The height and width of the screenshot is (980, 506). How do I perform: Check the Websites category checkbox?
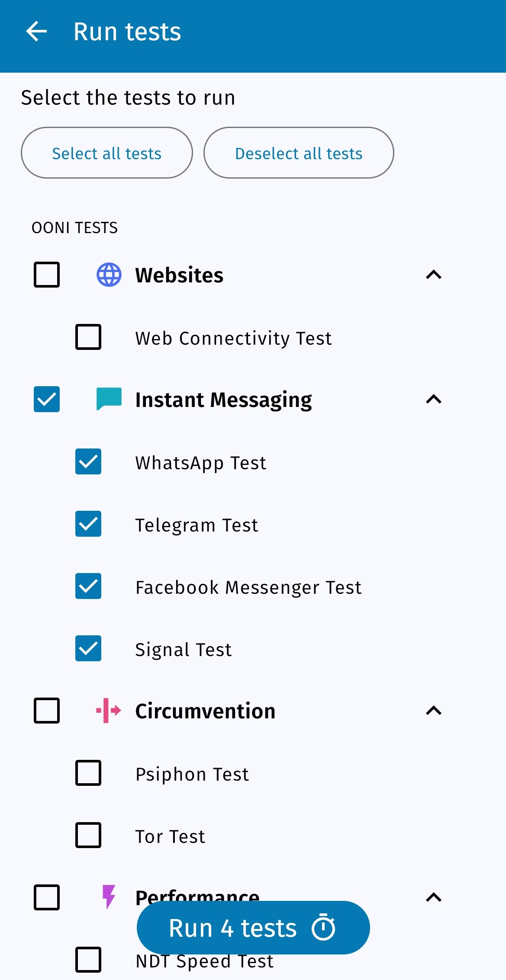pyautogui.click(x=47, y=275)
